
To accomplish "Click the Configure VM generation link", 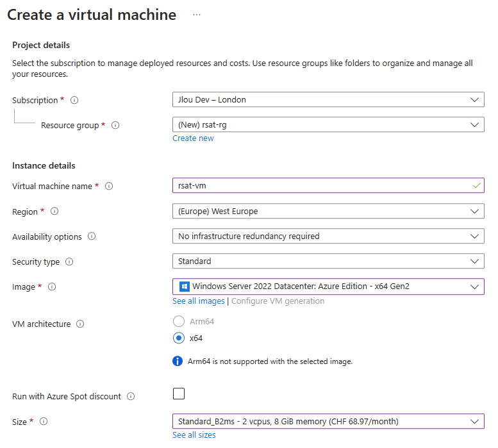I will [x=278, y=301].
